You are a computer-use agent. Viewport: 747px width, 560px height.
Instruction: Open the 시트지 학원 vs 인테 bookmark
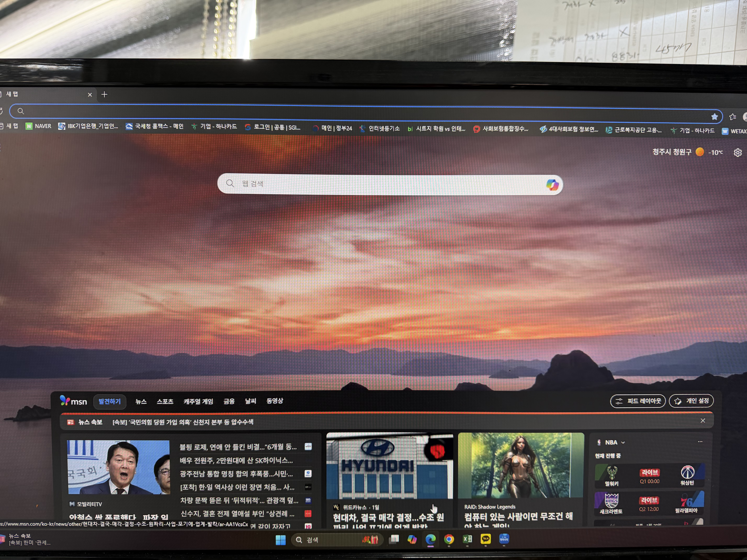[x=436, y=129]
